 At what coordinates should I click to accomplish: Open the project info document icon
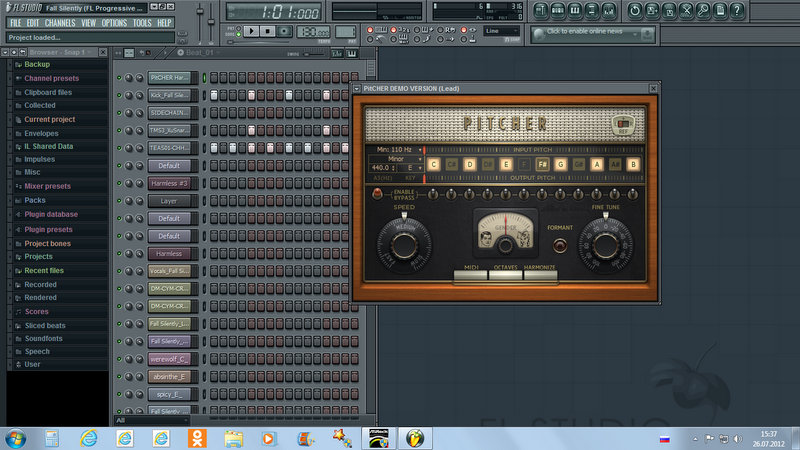point(720,10)
